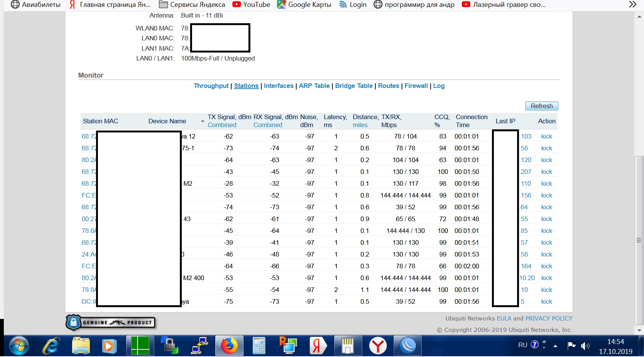Image resolution: width=644 pixels, height=357 pixels.
Task: Open the Calculator taskbar icon
Action: click(x=259, y=346)
